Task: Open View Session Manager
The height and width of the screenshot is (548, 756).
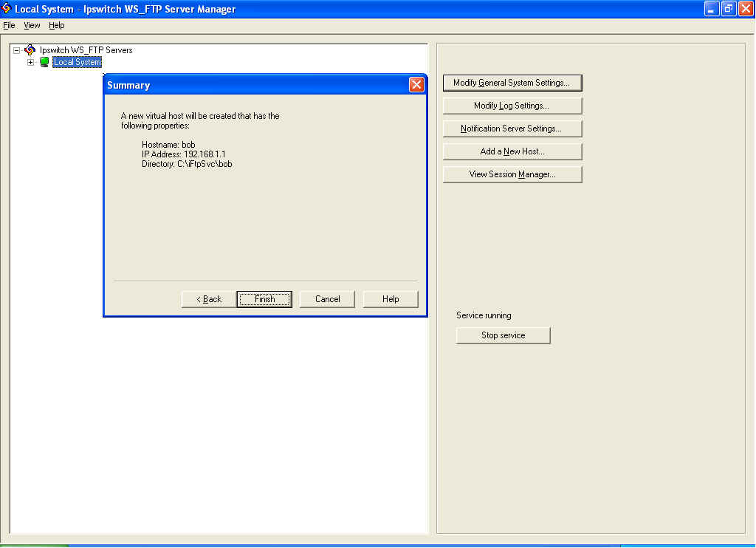Action: [x=512, y=174]
